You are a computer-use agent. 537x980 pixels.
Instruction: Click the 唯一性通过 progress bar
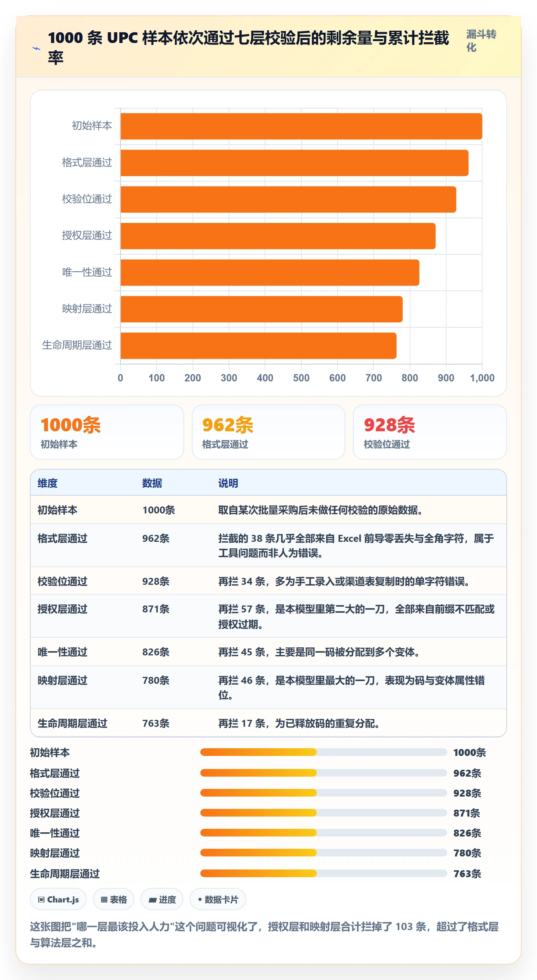[323, 833]
